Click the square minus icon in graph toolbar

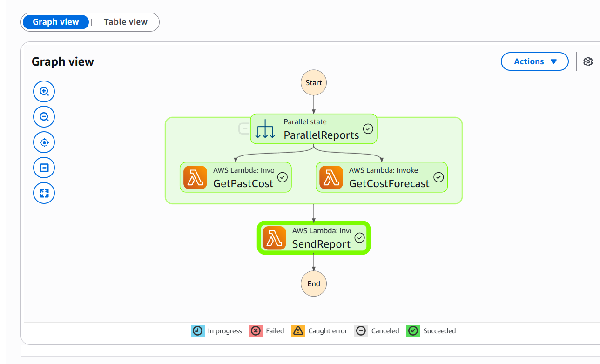[x=44, y=168]
